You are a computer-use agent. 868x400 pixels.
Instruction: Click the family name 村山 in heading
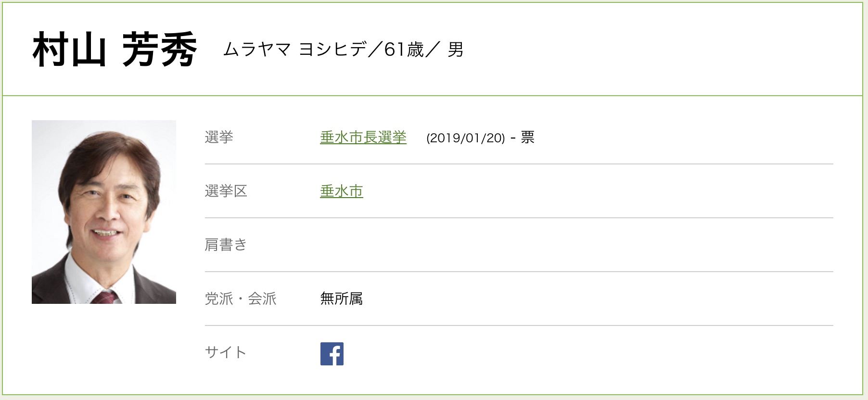click(69, 50)
